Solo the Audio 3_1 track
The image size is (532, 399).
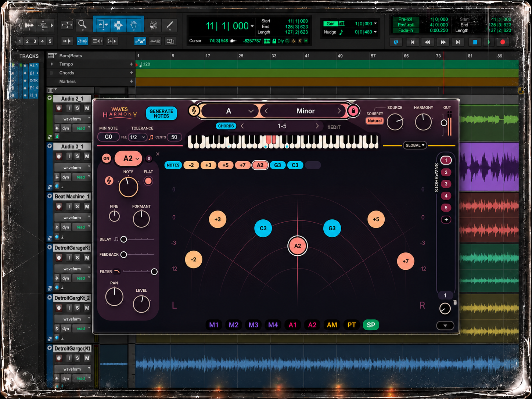[78, 156]
